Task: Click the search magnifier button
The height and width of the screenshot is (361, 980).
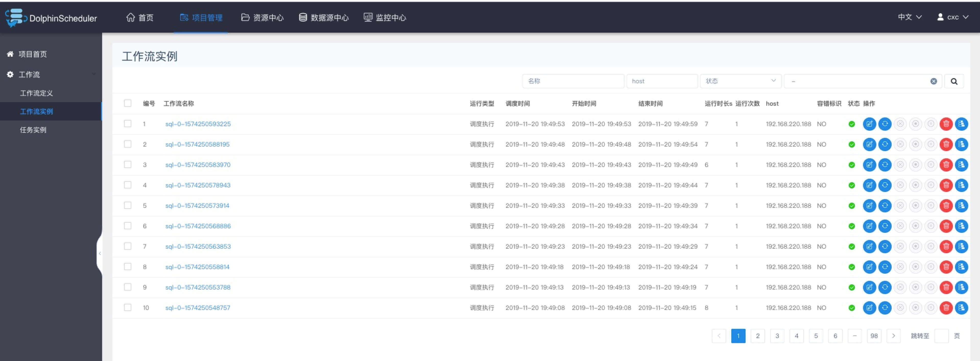Action: (x=954, y=81)
